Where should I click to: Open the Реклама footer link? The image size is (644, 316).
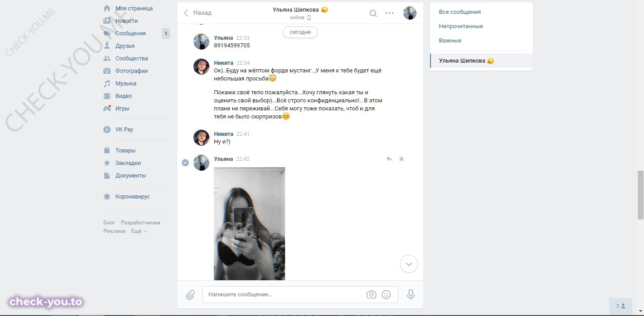[x=115, y=231]
